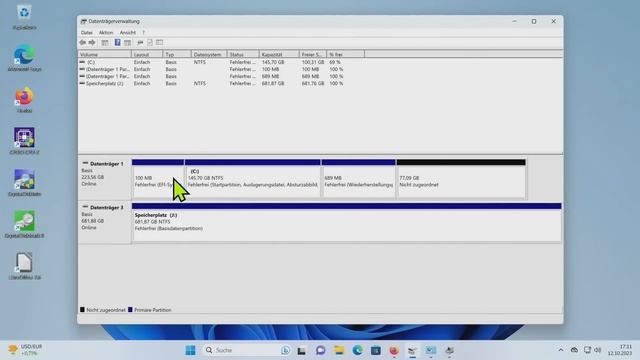Select the Speicherplatz (J:) row in volume list
This screenshot has width=640, height=360.
tap(212, 83)
